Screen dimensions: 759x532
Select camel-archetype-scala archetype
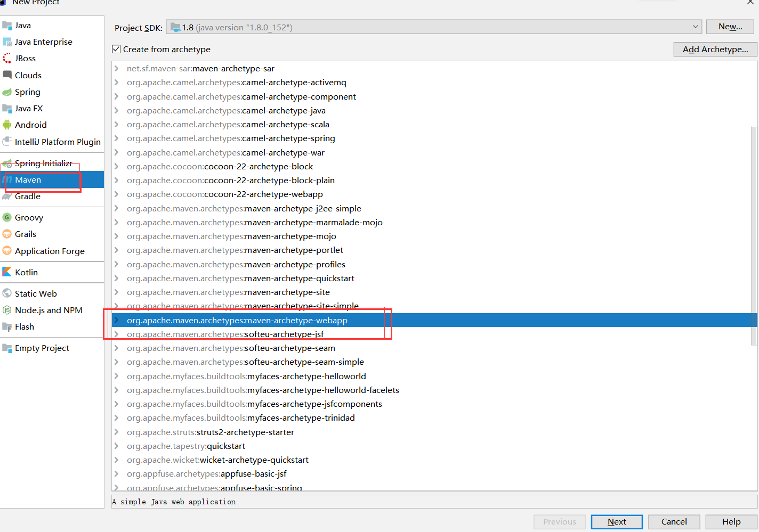(228, 125)
